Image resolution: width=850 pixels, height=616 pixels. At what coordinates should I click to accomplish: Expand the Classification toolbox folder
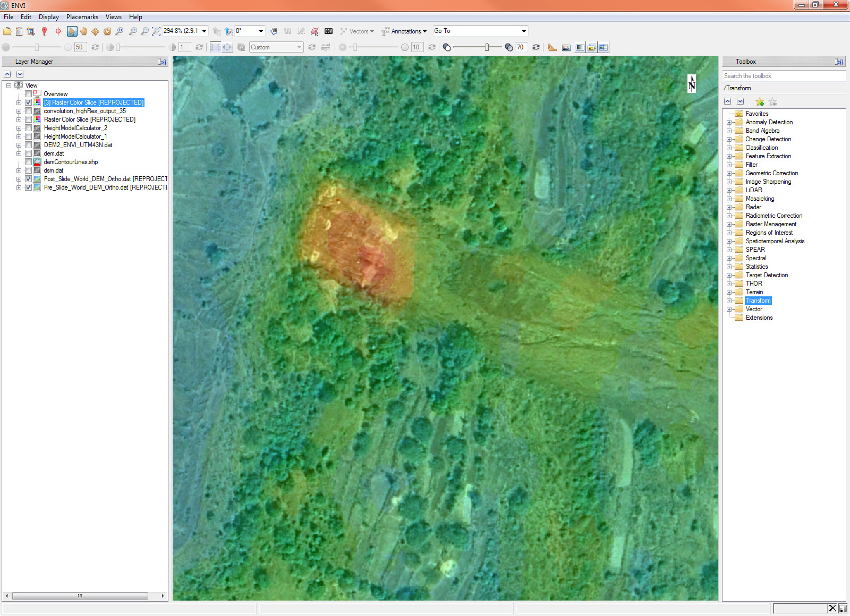[729, 148]
